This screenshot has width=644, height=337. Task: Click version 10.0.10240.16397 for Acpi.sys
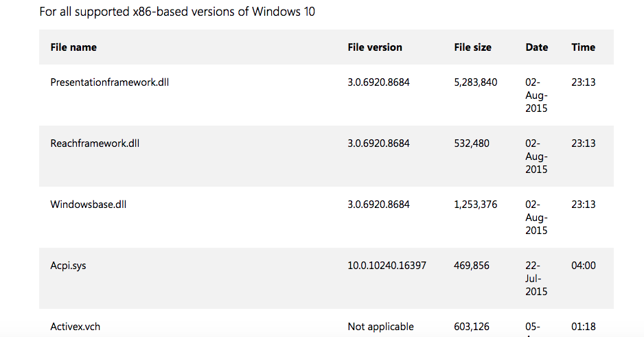[387, 266]
